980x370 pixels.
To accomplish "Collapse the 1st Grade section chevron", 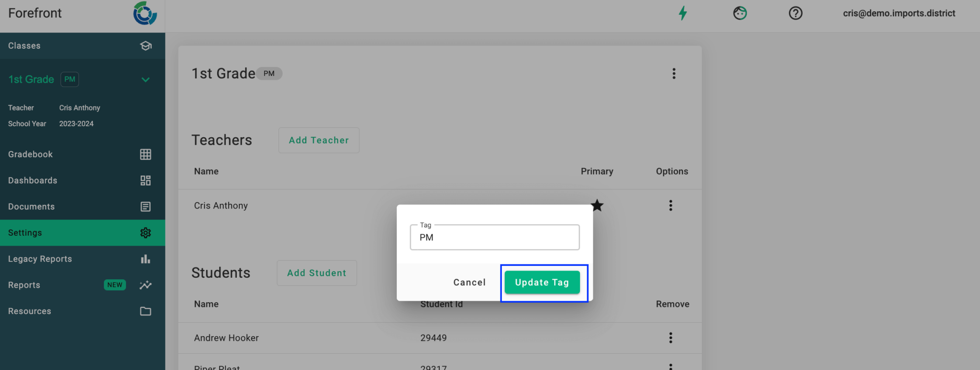I will (145, 79).
